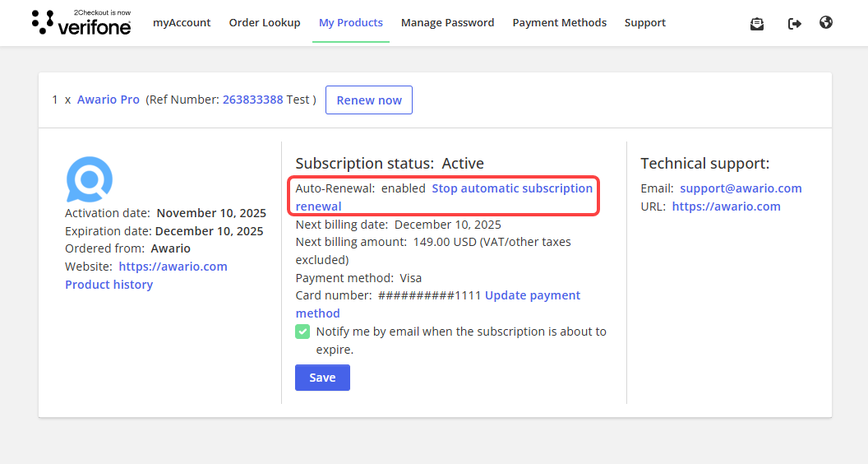The image size is (868, 464).
Task: Select the My Products tab
Action: coord(351,23)
